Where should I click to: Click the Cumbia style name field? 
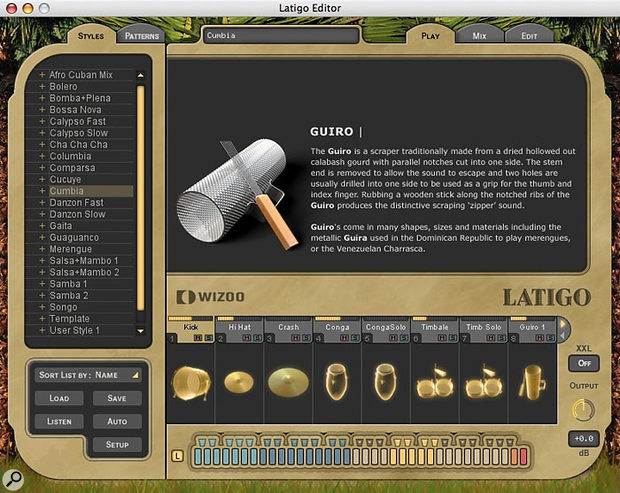pyautogui.click(x=281, y=36)
